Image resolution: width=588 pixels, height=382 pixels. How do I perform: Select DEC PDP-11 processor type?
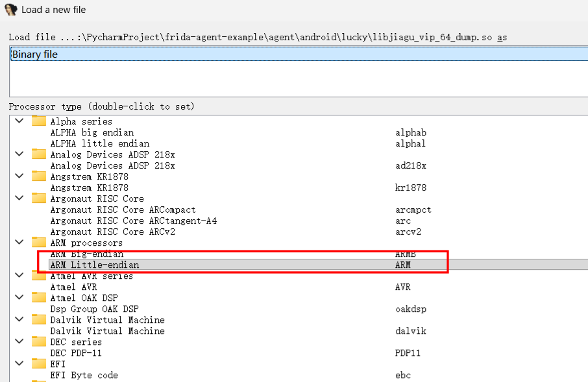pyautogui.click(x=76, y=353)
